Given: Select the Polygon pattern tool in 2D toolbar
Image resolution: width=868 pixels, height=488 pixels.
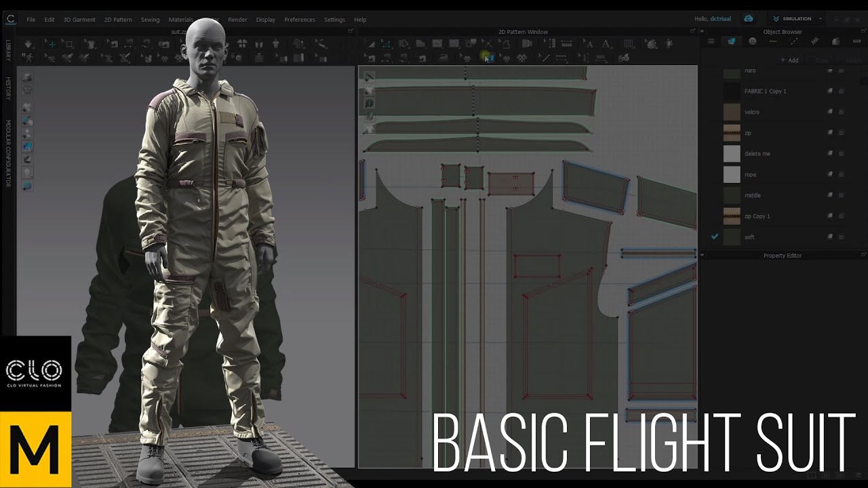Looking at the screenshot, I should tap(420, 44).
